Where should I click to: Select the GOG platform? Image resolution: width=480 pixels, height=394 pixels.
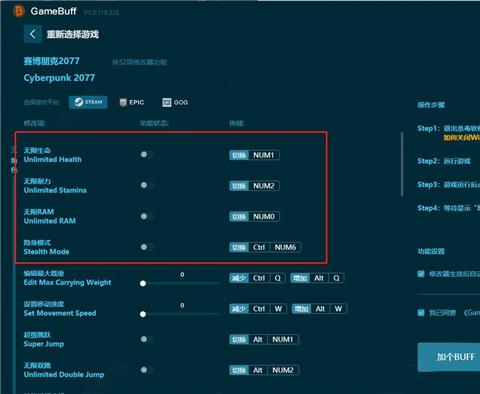[175, 102]
